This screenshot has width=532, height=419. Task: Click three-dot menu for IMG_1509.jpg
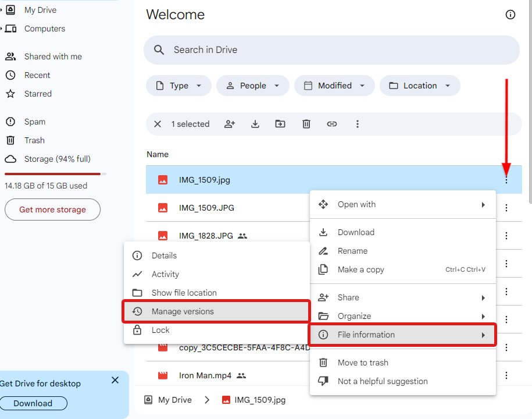pos(506,180)
